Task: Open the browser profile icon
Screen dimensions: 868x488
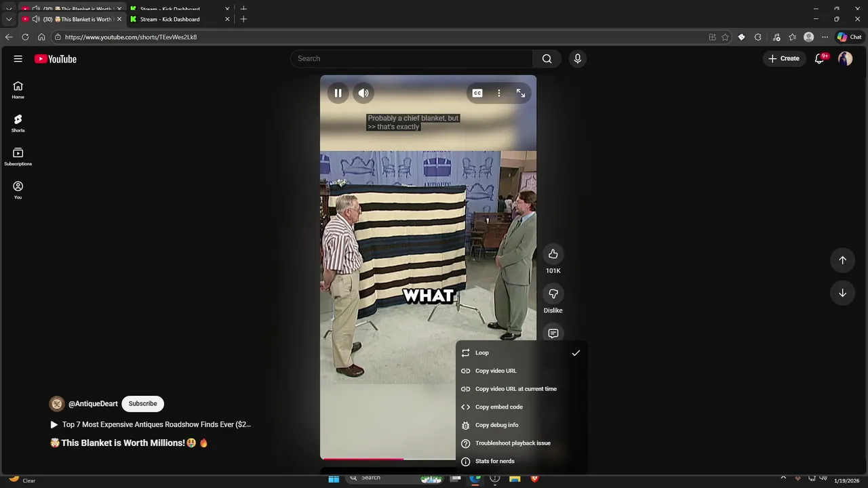Action: pyautogui.click(x=808, y=37)
